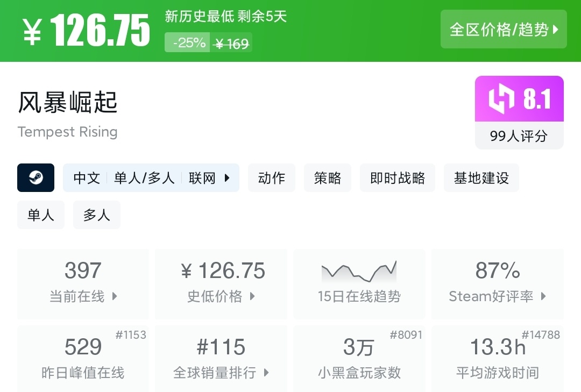Open the 99人评分 ratings count
Image resolution: width=581 pixels, height=392 pixels.
tap(519, 136)
